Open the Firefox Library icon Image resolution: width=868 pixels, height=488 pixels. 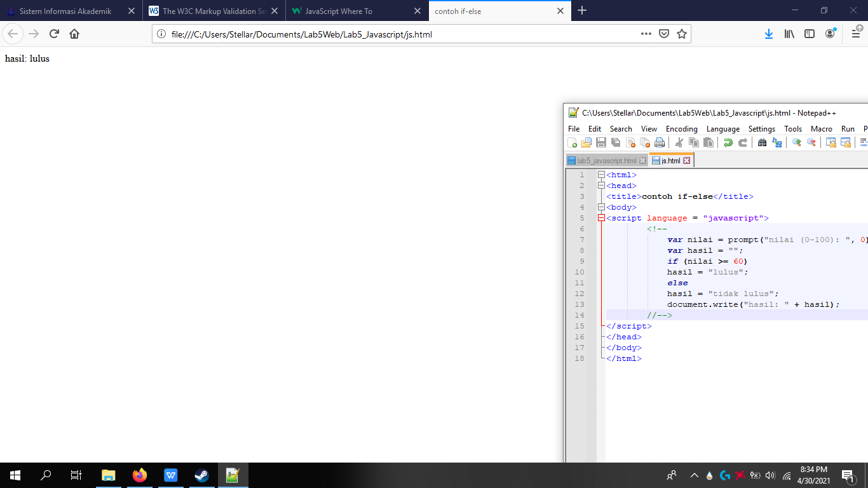pos(789,33)
